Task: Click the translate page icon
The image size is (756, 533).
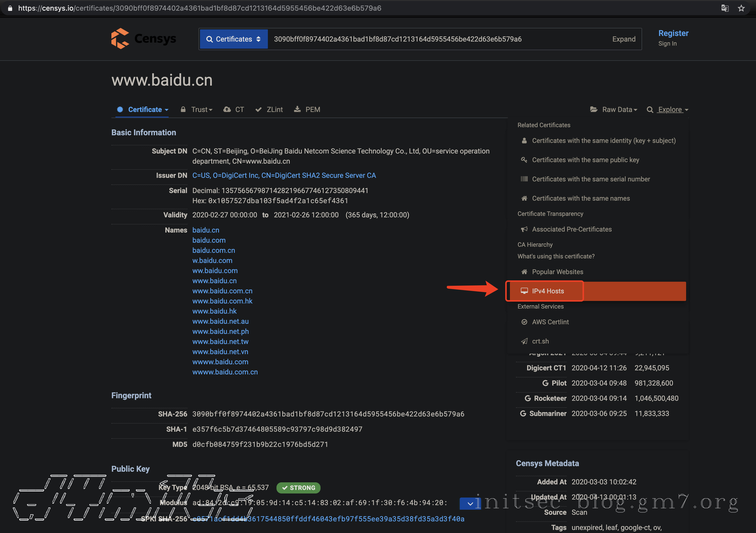Action: [x=725, y=8]
